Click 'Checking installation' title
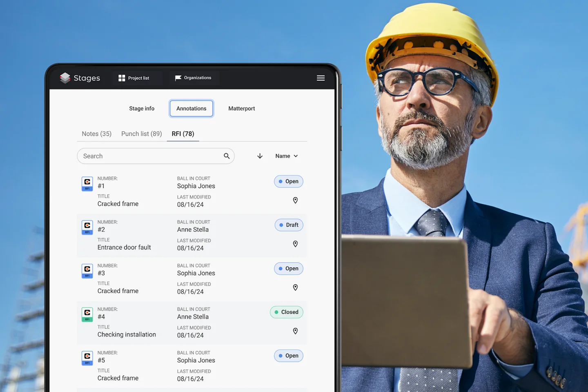This screenshot has height=392, width=588. [x=127, y=334]
